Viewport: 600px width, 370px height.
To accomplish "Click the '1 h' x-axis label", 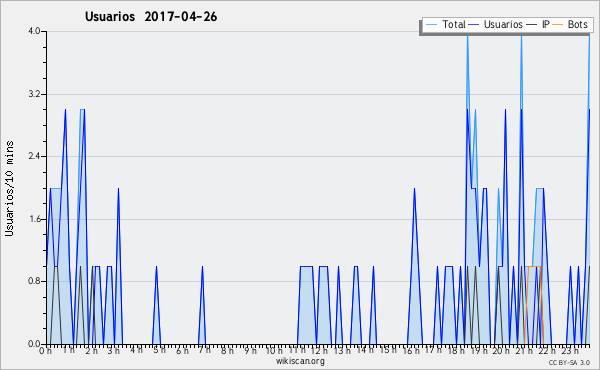I will [69, 350].
